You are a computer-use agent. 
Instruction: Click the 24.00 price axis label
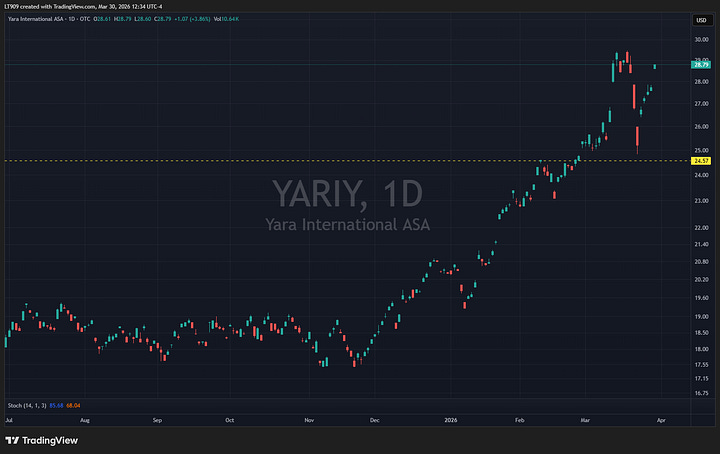coord(701,175)
